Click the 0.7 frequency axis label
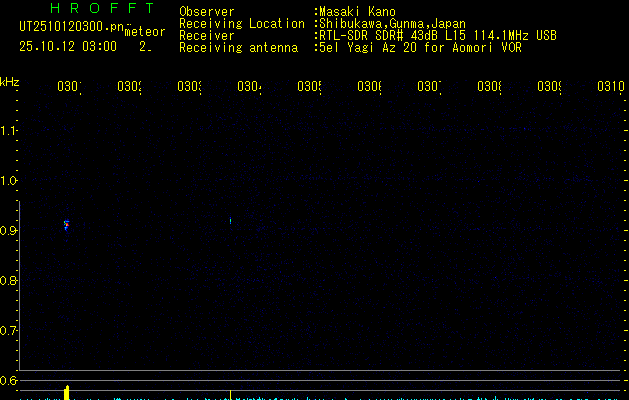The width and height of the screenshot is (629, 400). 8,331
